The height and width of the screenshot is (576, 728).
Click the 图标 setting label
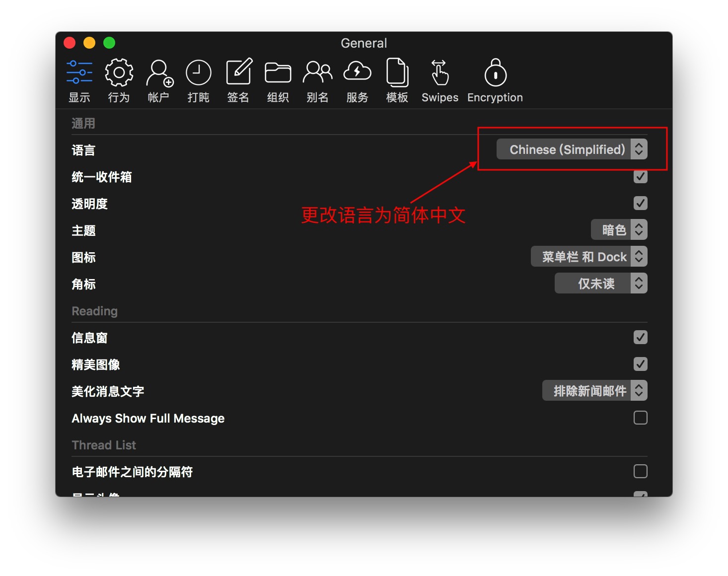(83, 257)
